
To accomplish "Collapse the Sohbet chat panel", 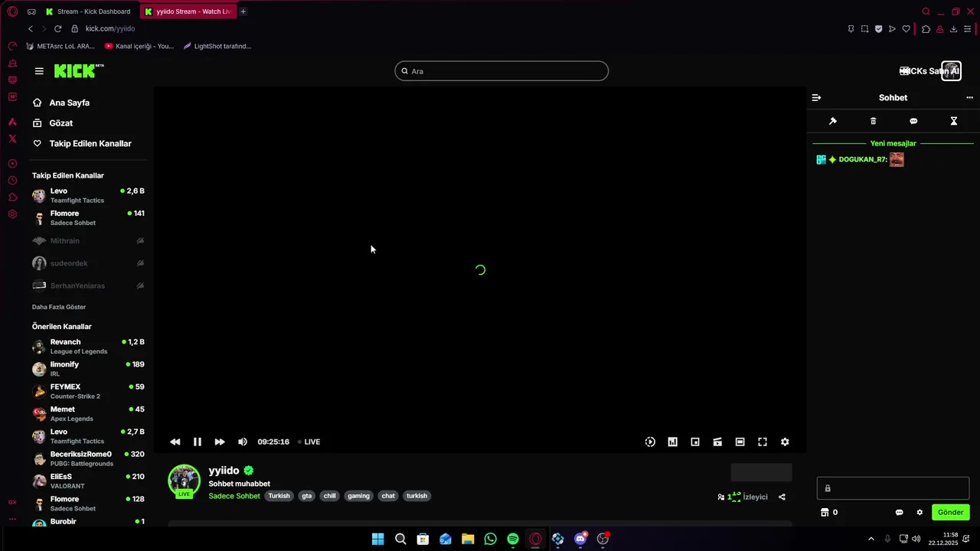I will (x=816, y=97).
